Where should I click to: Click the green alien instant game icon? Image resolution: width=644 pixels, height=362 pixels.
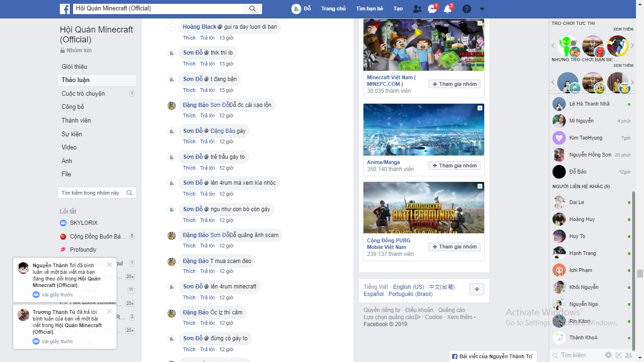568,46
